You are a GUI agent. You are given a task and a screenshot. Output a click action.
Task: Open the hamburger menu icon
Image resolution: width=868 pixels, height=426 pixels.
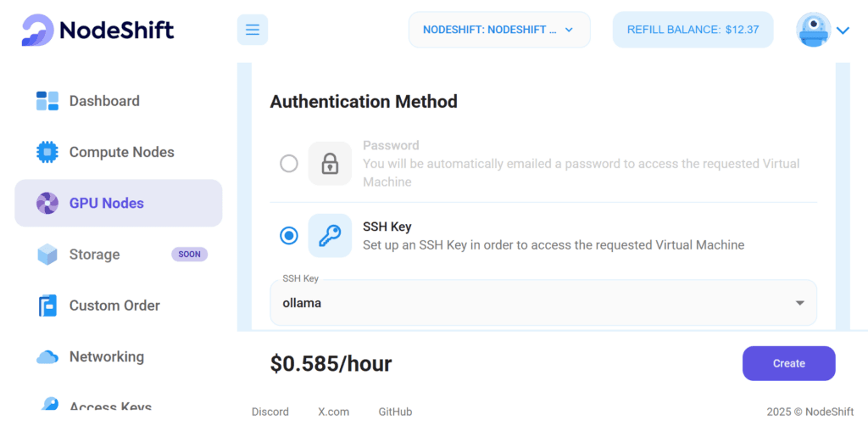coord(253,30)
